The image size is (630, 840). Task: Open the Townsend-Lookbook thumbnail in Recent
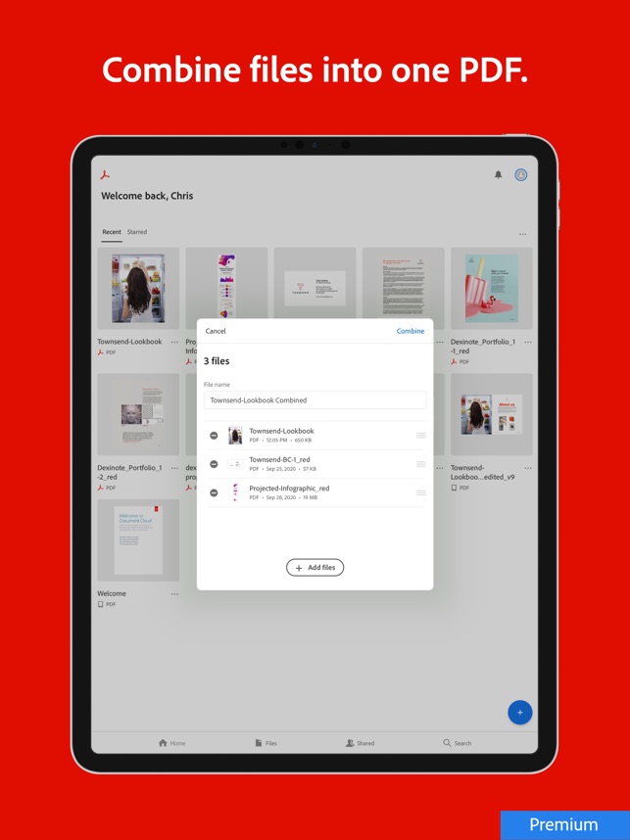click(x=138, y=288)
